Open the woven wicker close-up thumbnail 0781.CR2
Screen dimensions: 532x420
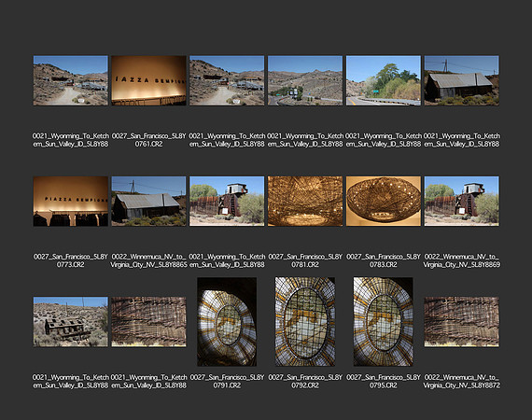tap(305, 202)
